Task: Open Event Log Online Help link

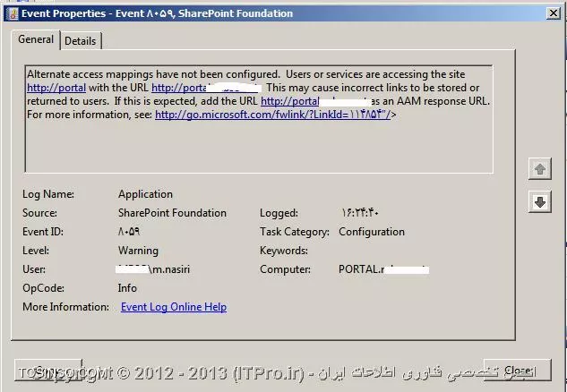Action: pos(174,307)
